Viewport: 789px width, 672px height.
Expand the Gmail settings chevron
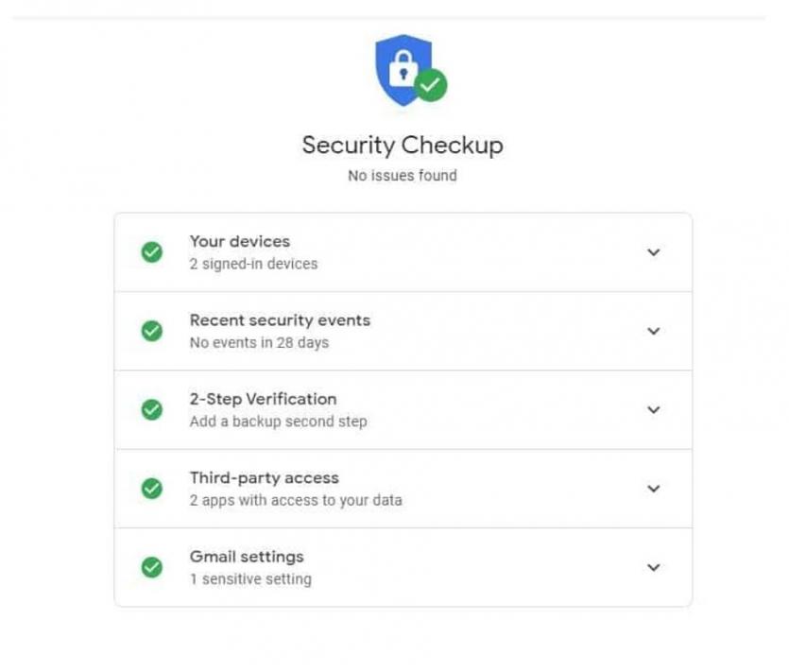coord(653,567)
